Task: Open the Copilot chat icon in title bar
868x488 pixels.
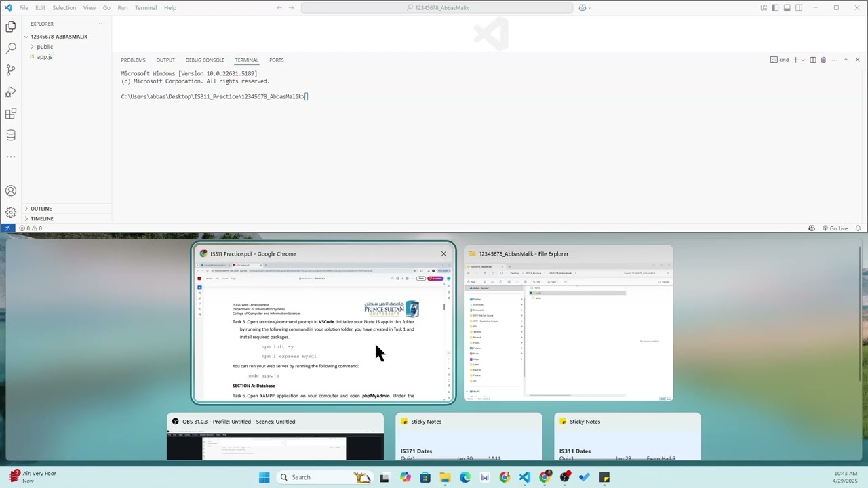Action: tap(582, 7)
